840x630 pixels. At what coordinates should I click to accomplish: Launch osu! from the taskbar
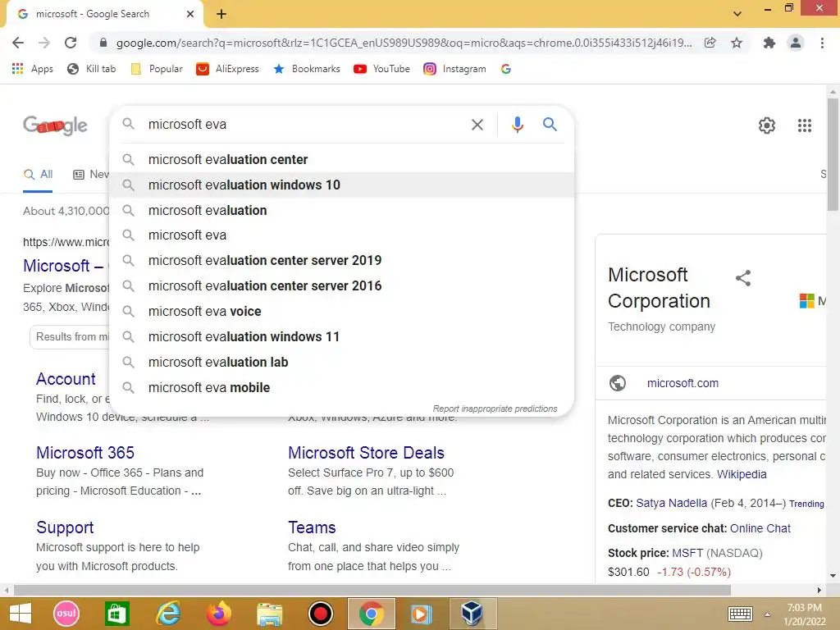[66, 614]
